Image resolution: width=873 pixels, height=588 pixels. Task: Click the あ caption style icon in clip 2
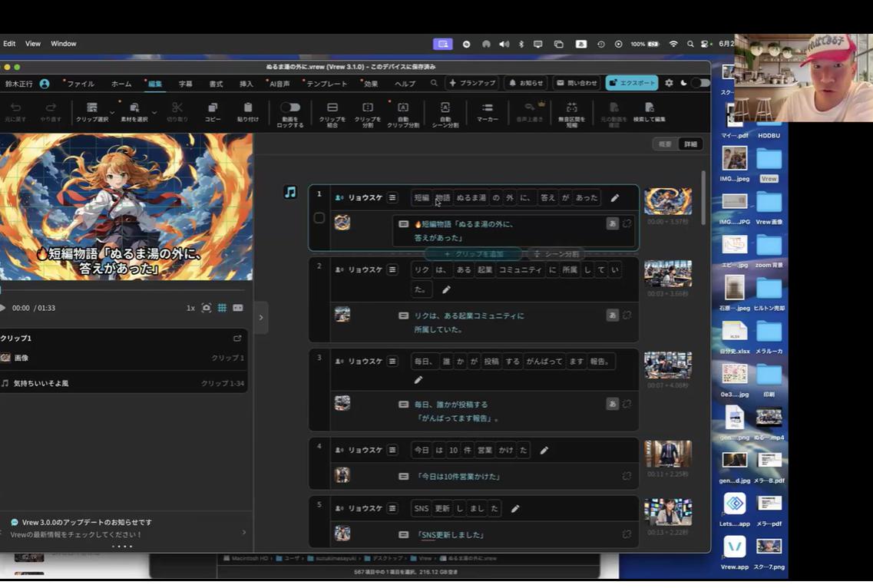coord(613,315)
